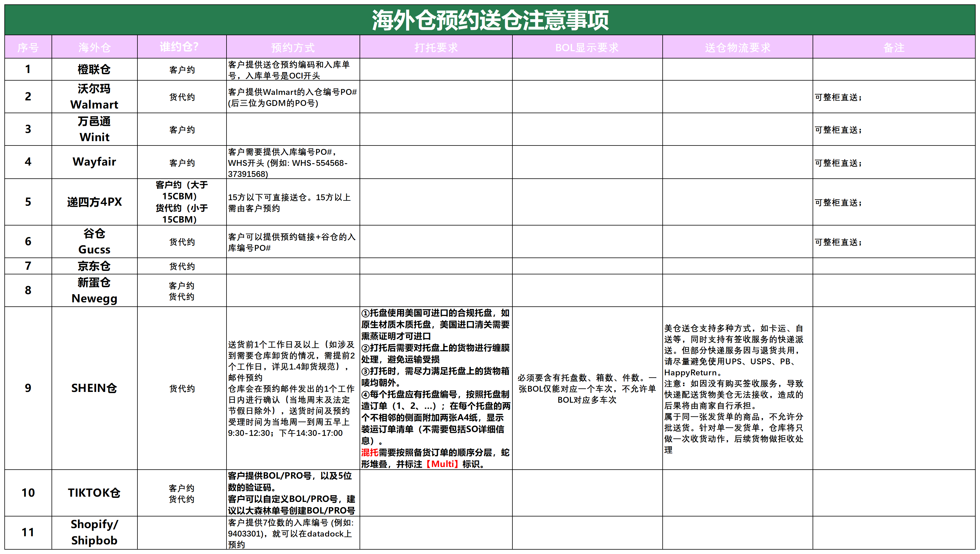Select the TIKTOK仓 cell

pyautogui.click(x=94, y=492)
